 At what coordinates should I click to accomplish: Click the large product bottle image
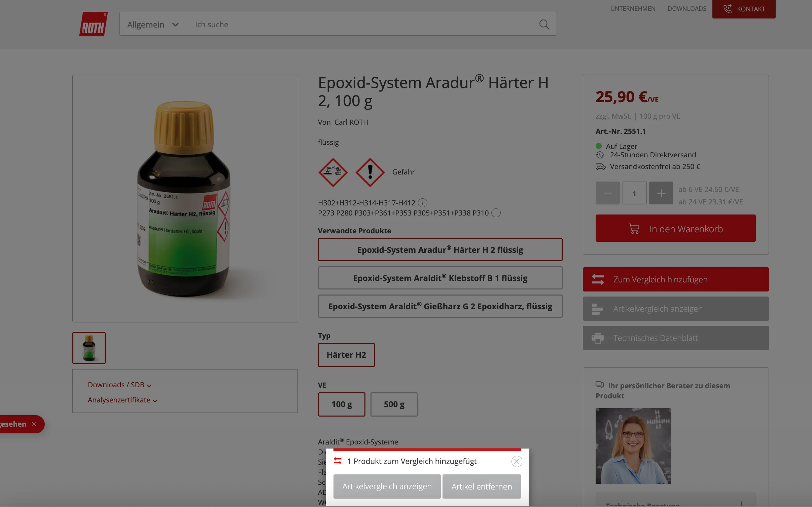[x=185, y=198]
